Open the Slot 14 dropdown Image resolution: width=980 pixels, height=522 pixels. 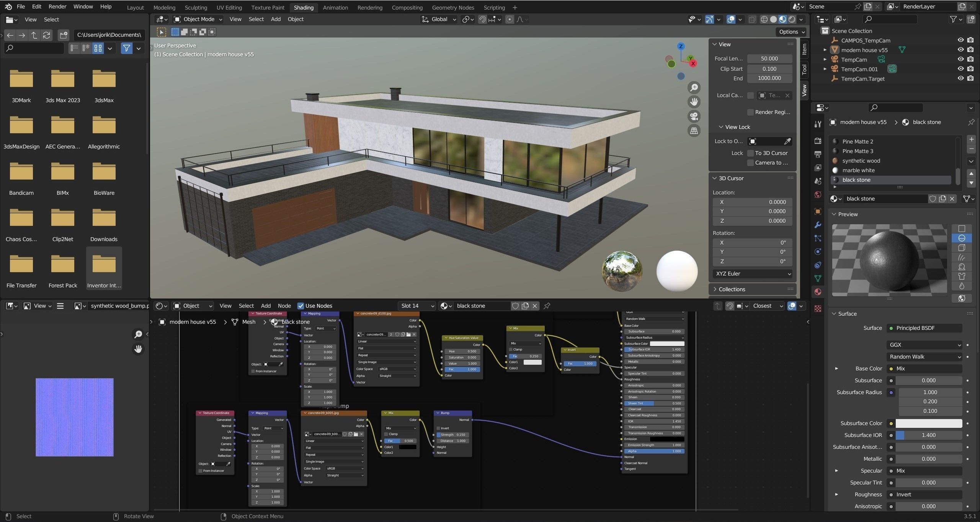[417, 306]
